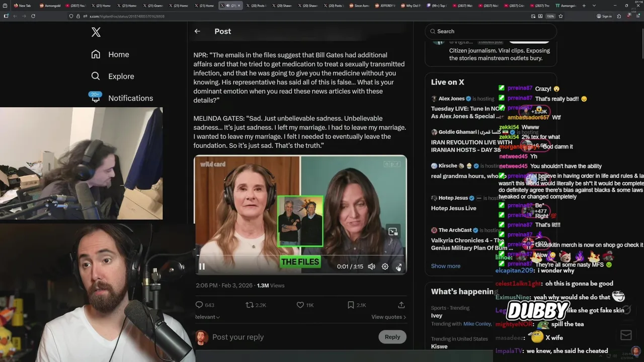This screenshot has height=362, width=644.
Task: Open the Ivey trending topic
Action: [x=437, y=316]
